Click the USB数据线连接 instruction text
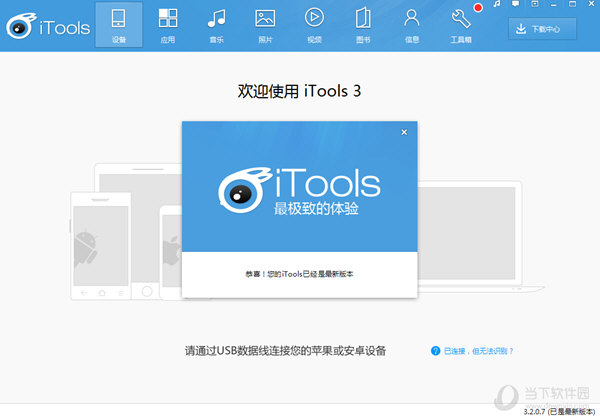600x419 pixels. click(285, 351)
